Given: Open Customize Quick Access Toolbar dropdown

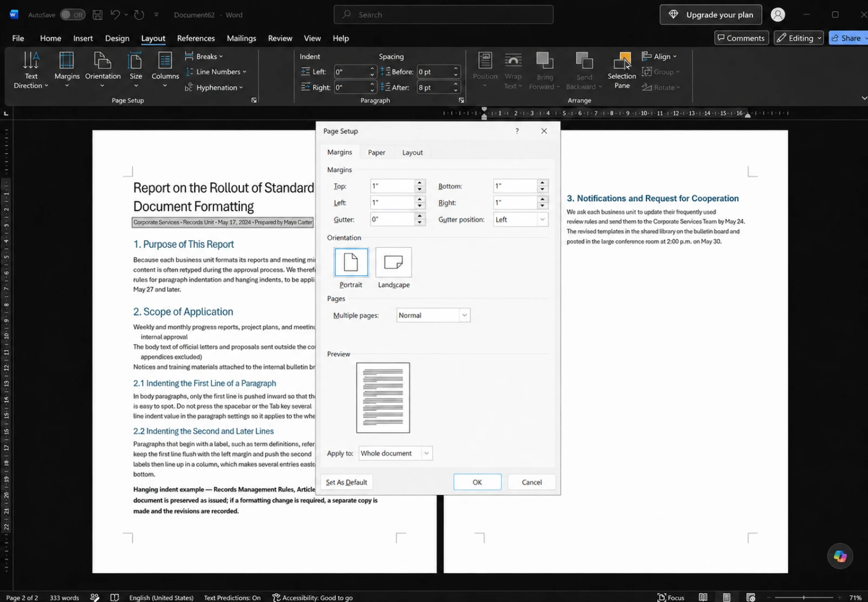Looking at the screenshot, I should (x=156, y=15).
